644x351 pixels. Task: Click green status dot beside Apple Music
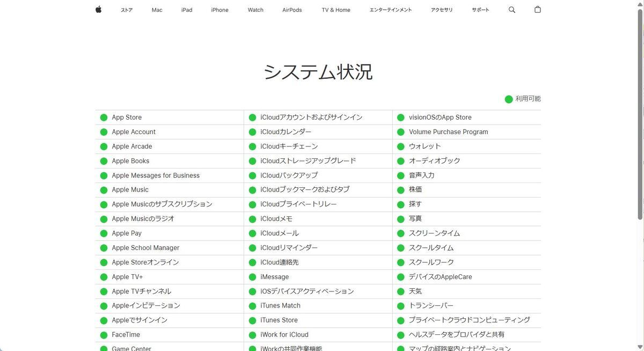[104, 190]
